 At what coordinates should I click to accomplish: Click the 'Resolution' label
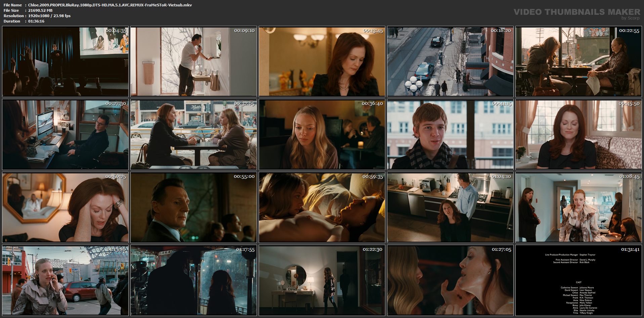pyautogui.click(x=14, y=16)
